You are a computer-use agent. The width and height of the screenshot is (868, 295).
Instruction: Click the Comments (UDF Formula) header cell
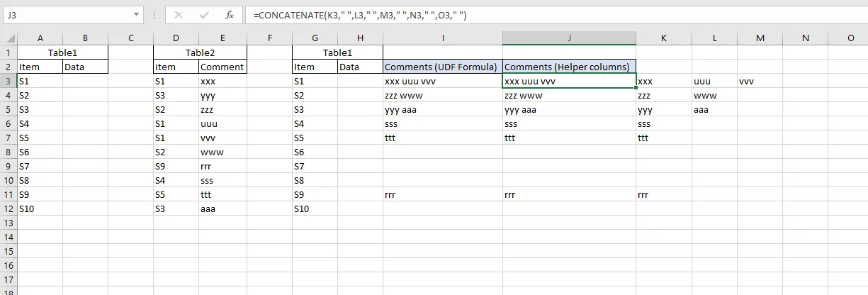tap(443, 67)
